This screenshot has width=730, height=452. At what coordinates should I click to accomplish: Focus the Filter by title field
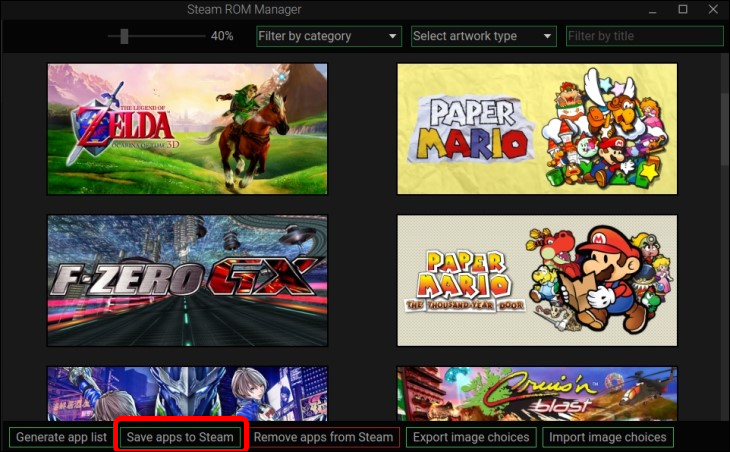point(644,36)
